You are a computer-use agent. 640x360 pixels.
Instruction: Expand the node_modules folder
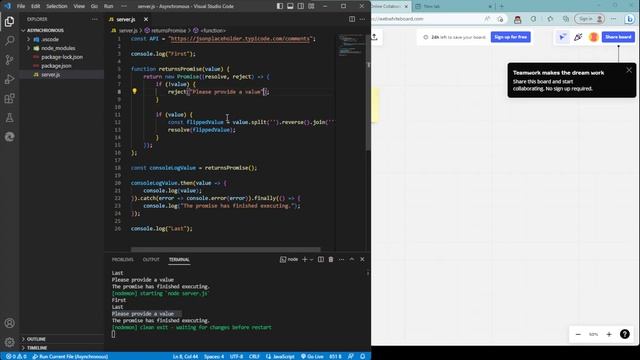58,48
